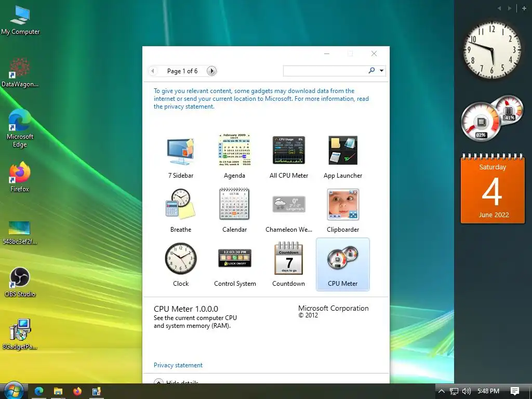Select the Clock gadget in gallery
The width and height of the screenshot is (532, 399).
click(x=180, y=258)
